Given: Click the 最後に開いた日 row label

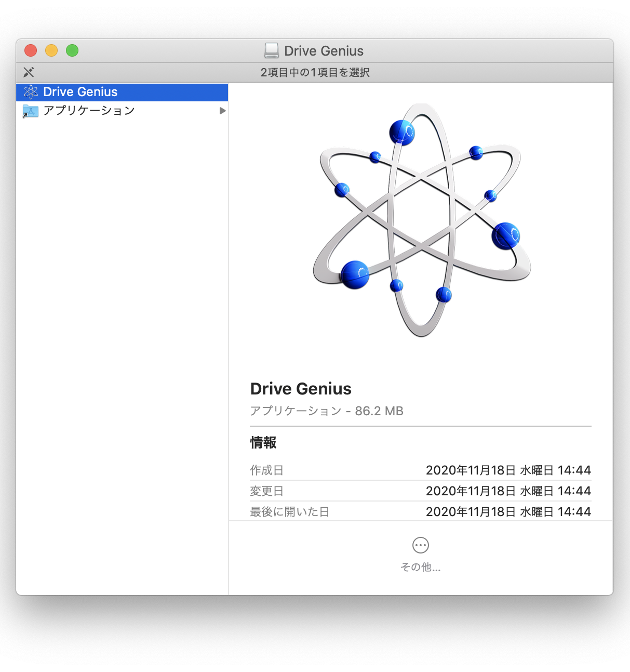Looking at the screenshot, I should (289, 512).
